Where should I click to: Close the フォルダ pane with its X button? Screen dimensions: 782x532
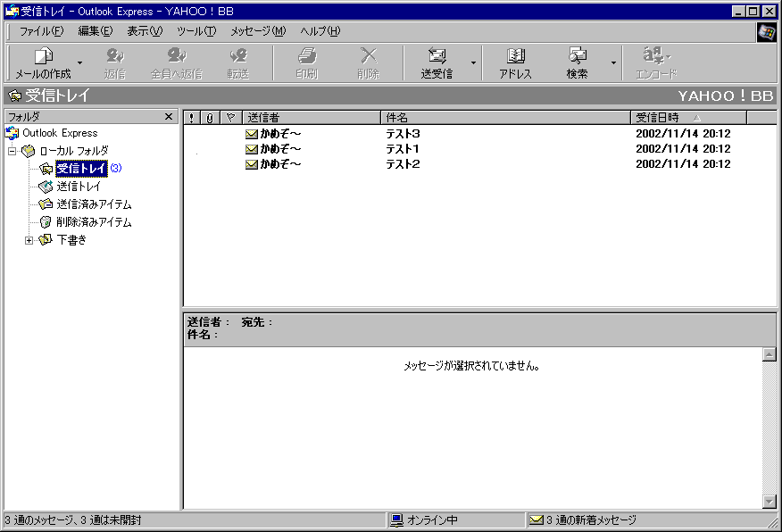[x=169, y=117]
